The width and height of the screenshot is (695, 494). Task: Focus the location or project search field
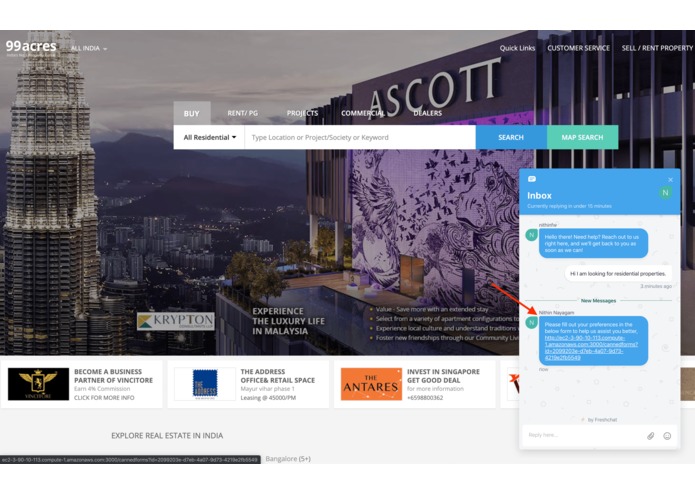coord(360,137)
